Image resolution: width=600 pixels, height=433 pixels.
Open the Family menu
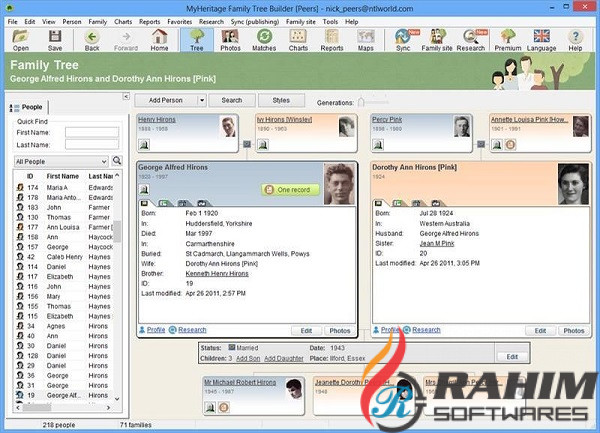98,22
